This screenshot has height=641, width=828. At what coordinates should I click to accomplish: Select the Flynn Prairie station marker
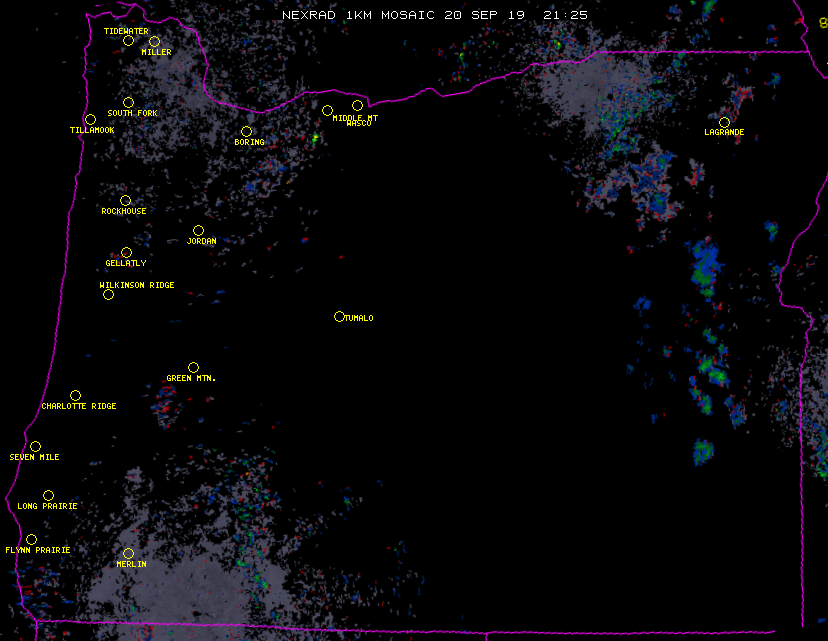(31, 540)
